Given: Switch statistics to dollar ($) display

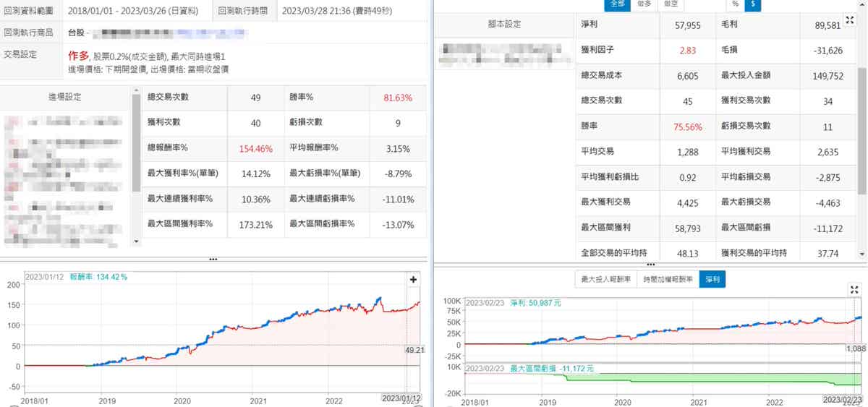Looking at the screenshot, I should click(753, 4).
